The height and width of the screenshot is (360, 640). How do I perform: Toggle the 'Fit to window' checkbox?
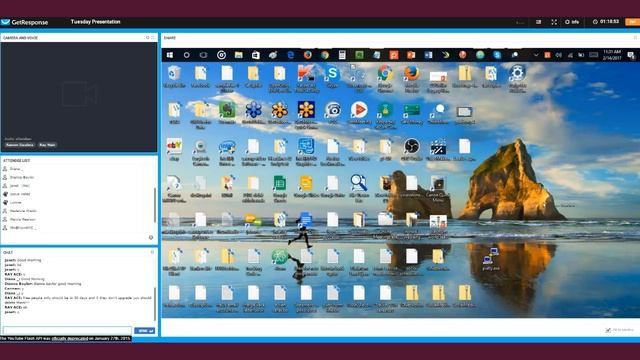609,330
